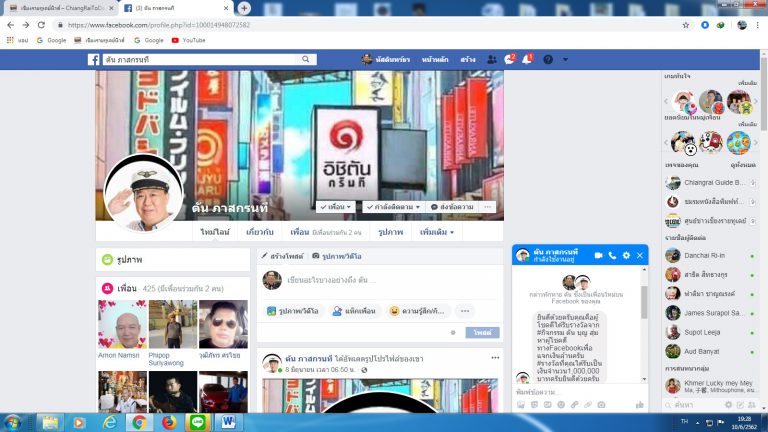
Task: Switch to the รูปภาพ photos tab
Action: 390,232
